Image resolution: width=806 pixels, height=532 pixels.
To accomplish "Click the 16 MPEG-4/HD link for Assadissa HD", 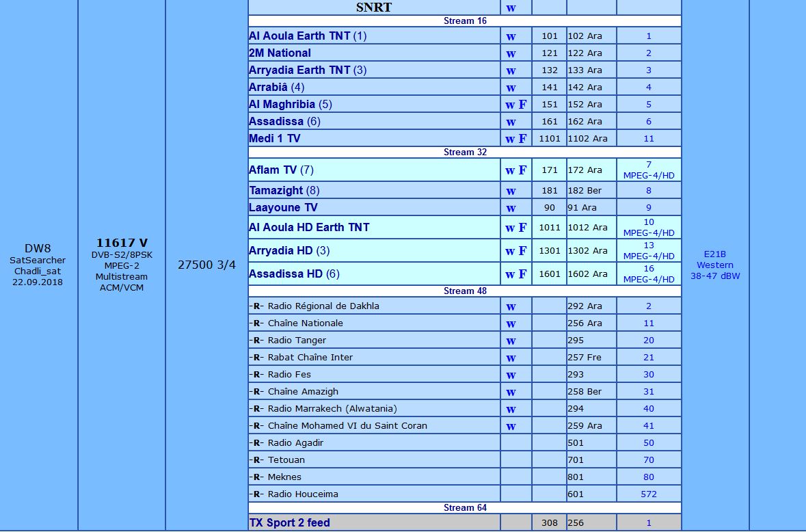I will click(649, 274).
